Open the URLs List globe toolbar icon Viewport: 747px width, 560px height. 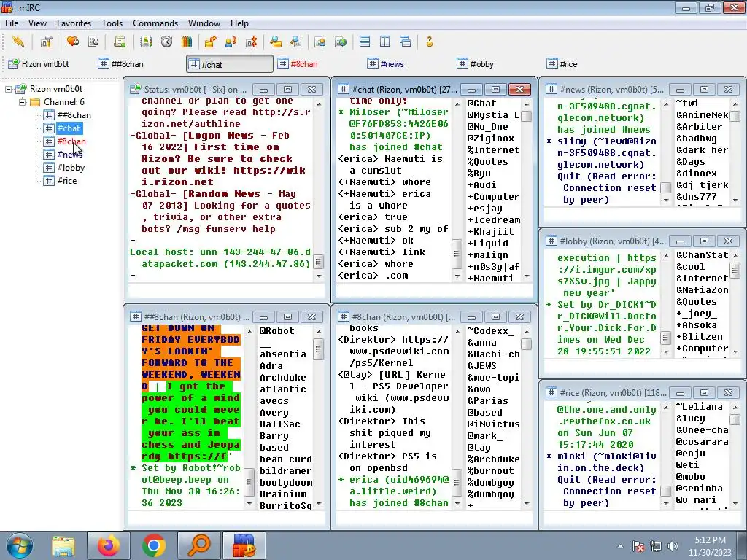click(x=341, y=42)
